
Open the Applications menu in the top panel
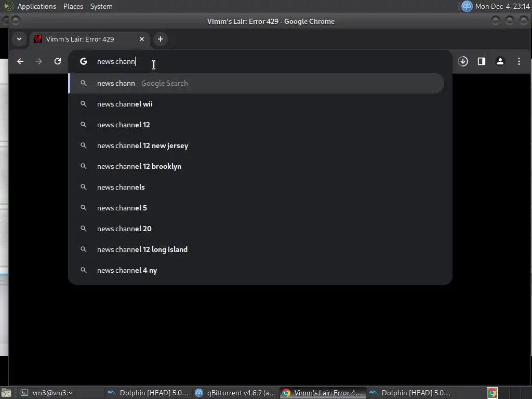coord(37,6)
